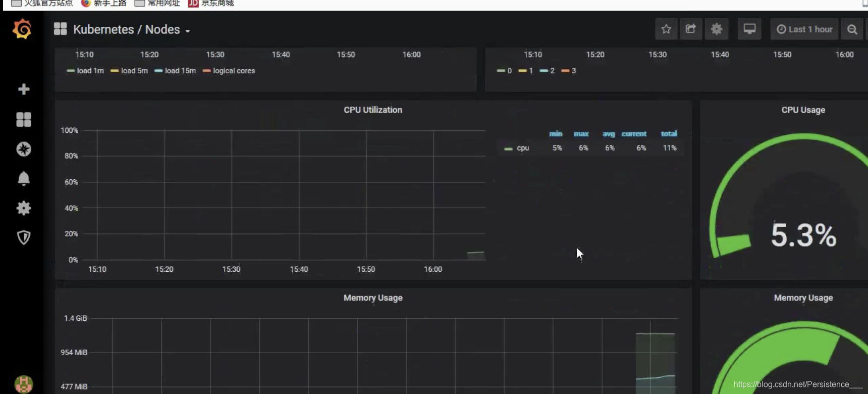Toggle the load 5m legend series

coord(134,71)
